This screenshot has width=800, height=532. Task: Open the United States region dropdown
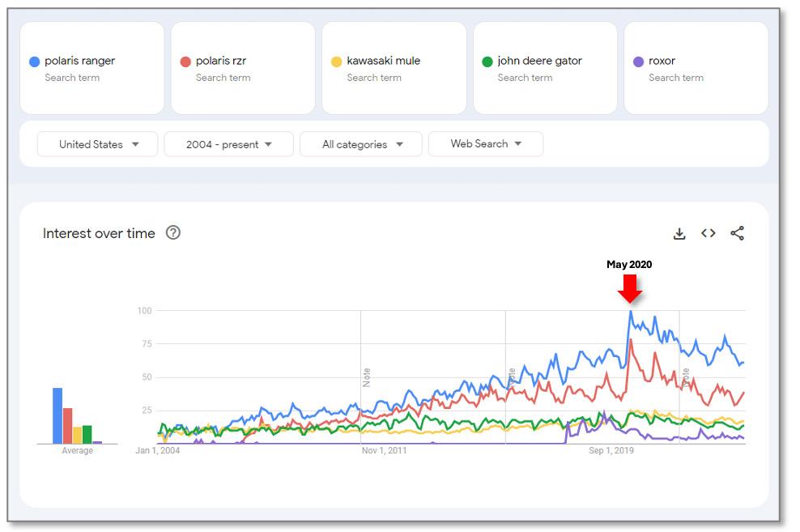(98, 144)
